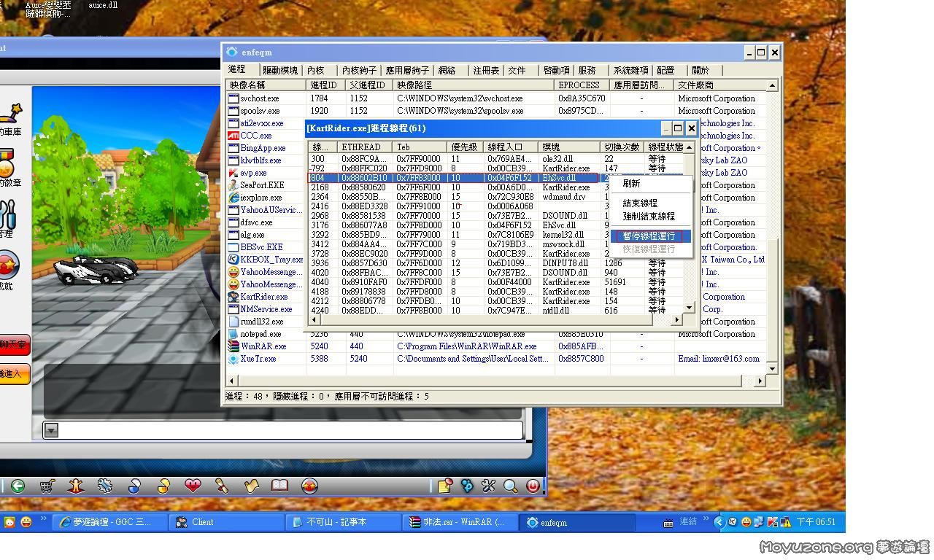Click the magnifying glass search icon
This screenshot has width=934, height=560.
pyautogui.click(x=511, y=486)
